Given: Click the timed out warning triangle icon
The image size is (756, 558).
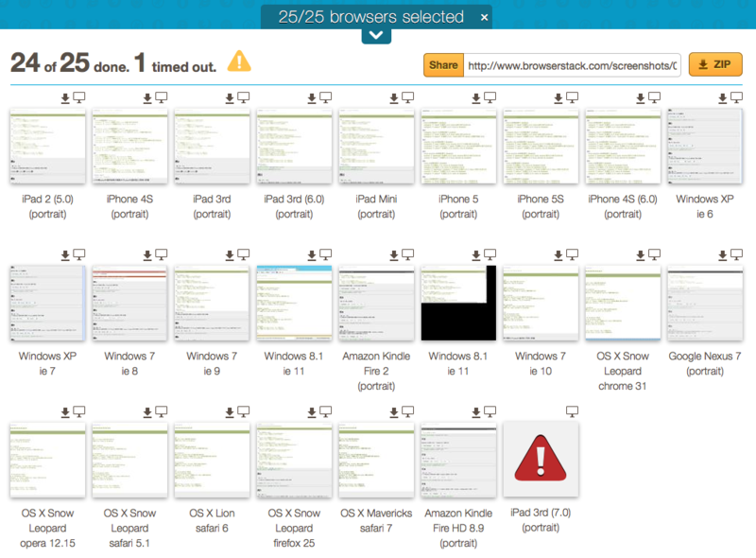Looking at the screenshot, I should pyautogui.click(x=239, y=61).
